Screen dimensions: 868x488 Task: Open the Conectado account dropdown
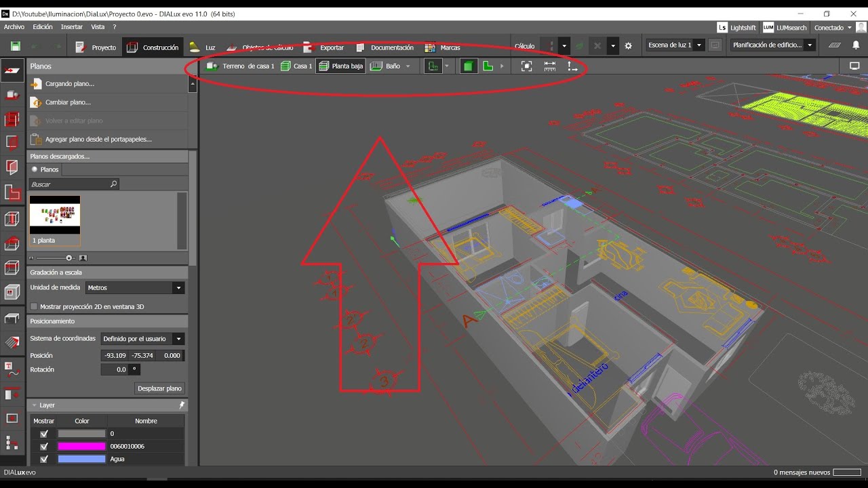coord(833,28)
